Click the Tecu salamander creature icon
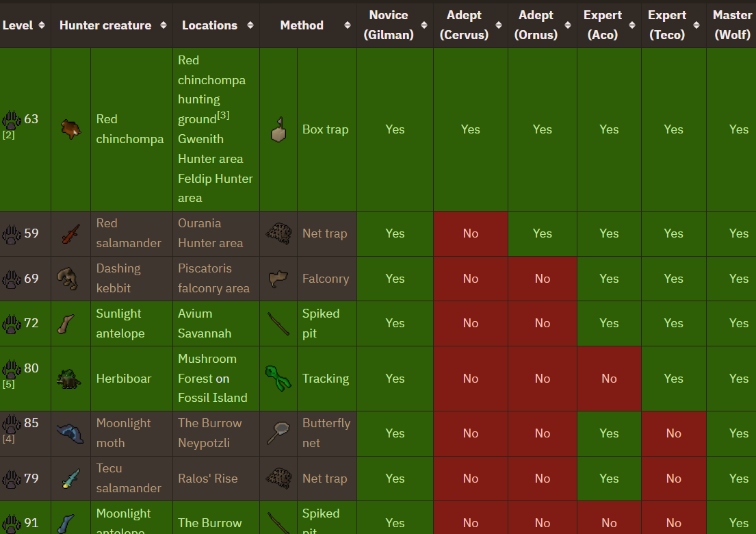The image size is (756, 534). [x=70, y=479]
